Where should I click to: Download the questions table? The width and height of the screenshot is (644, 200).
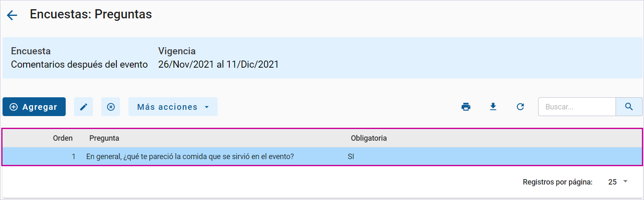[493, 107]
